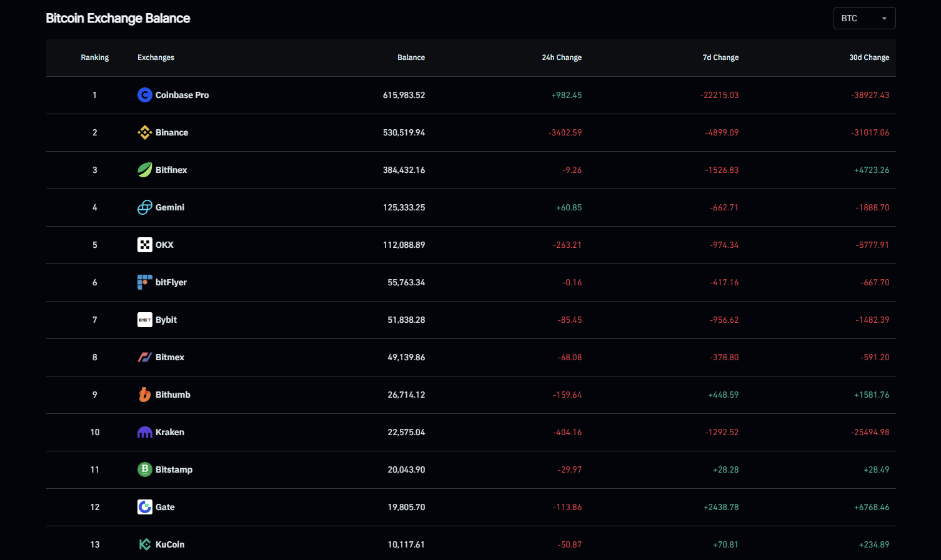
Task: Open the OKX exchange name
Action: coord(164,245)
